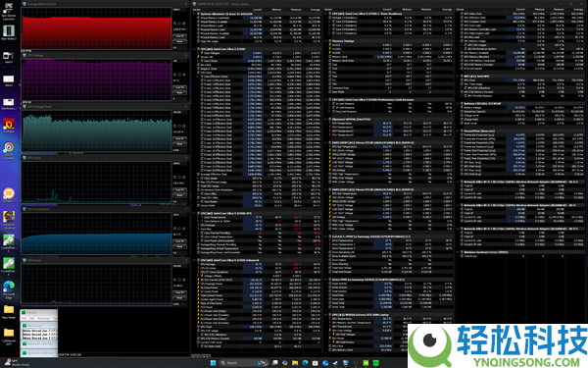Open the Test menu in Prime95
588x368 pixels.
[x=24, y=318]
